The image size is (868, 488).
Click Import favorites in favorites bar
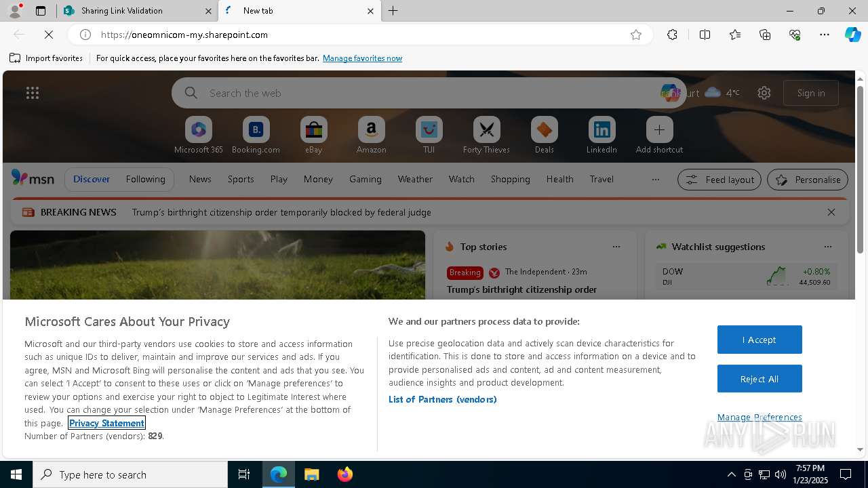tap(47, 58)
